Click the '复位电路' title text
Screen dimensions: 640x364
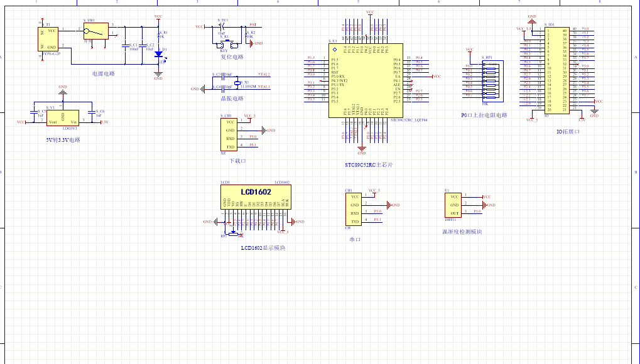pos(232,57)
